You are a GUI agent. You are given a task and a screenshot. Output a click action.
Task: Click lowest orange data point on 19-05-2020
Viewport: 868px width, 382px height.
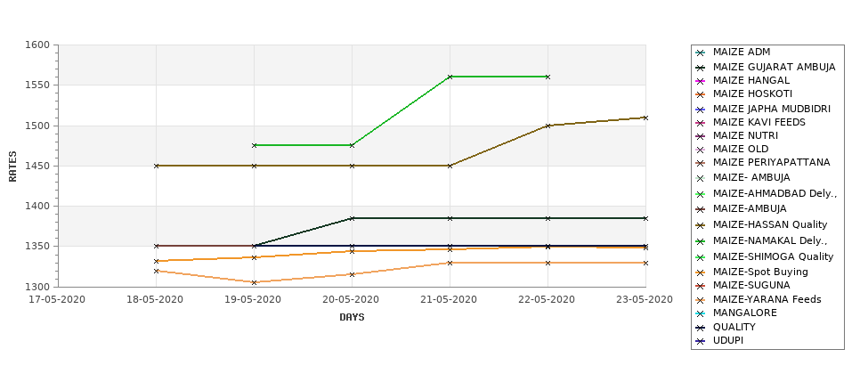click(254, 282)
